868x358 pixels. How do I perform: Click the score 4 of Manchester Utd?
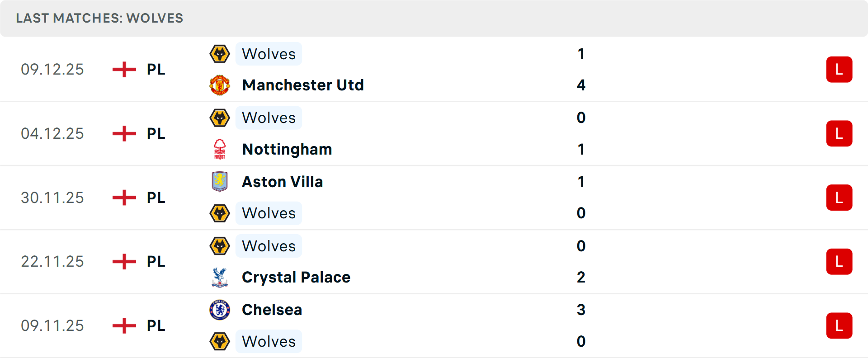(581, 85)
